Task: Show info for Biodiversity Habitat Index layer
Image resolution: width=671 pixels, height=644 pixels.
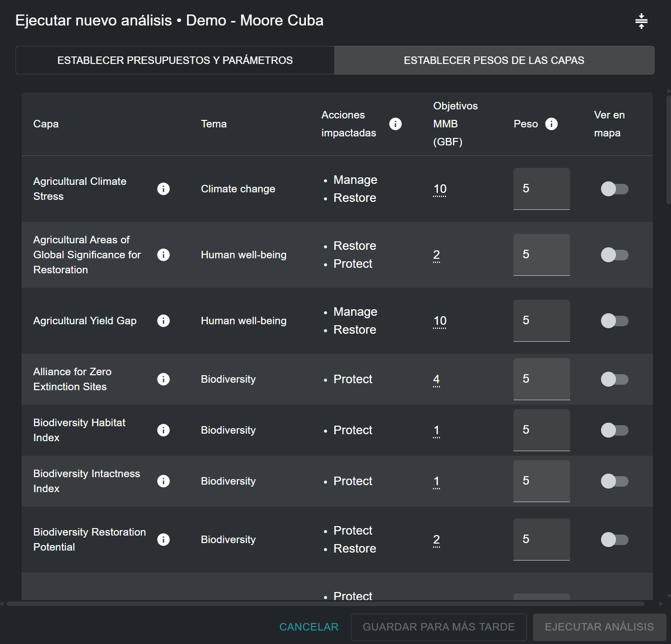Action: [x=163, y=430]
